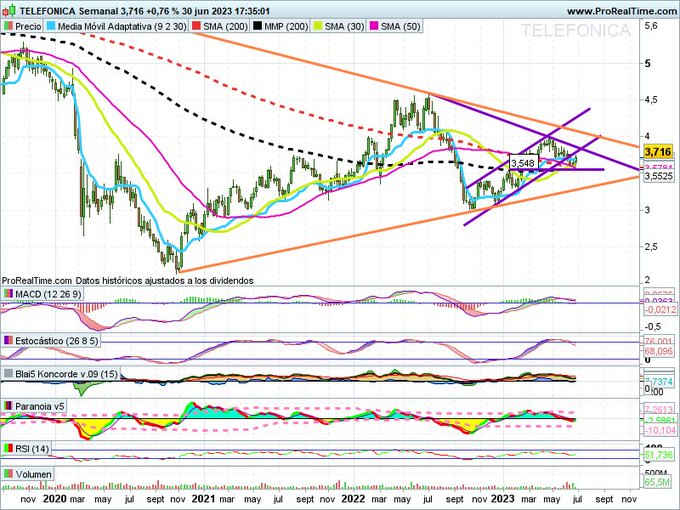Click the MACD value -0,0212 label
The height and width of the screenshot is (510, 680).
point(659,309)
